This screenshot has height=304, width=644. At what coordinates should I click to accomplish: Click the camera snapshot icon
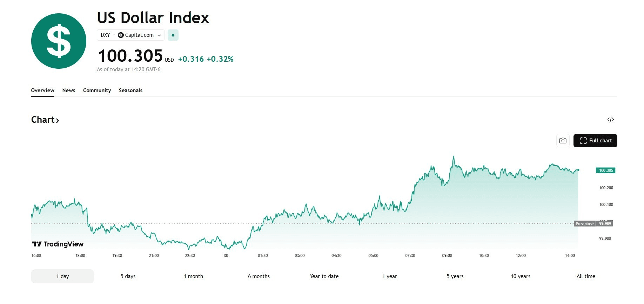click(563, 141)
